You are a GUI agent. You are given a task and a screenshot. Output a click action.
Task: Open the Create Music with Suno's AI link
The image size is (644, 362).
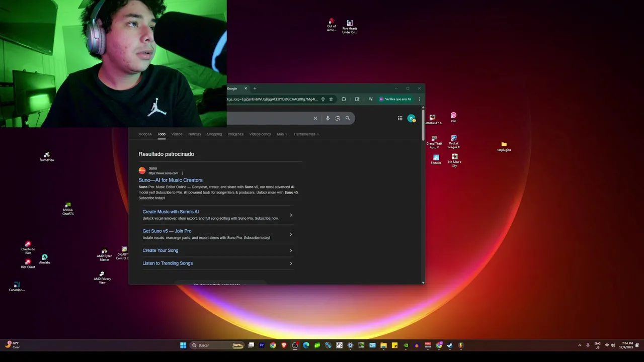click(171, 212)
